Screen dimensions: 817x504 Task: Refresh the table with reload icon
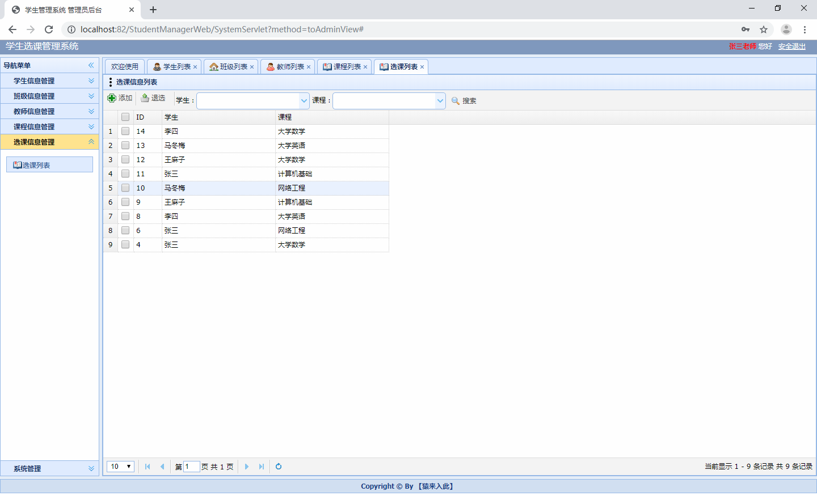pyautogui.click(x=279, y=467)
